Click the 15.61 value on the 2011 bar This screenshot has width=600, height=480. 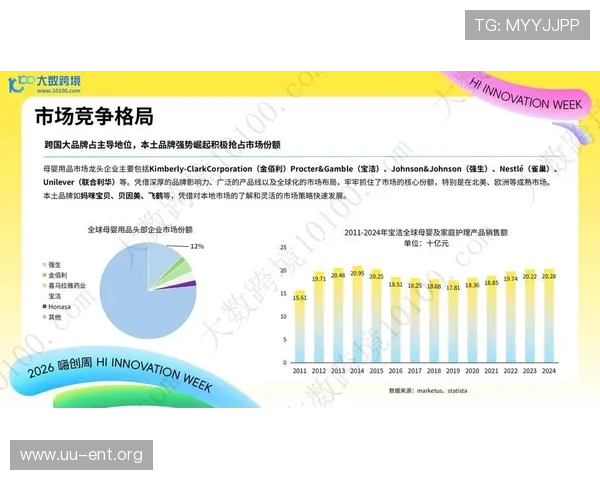(300, 297)
